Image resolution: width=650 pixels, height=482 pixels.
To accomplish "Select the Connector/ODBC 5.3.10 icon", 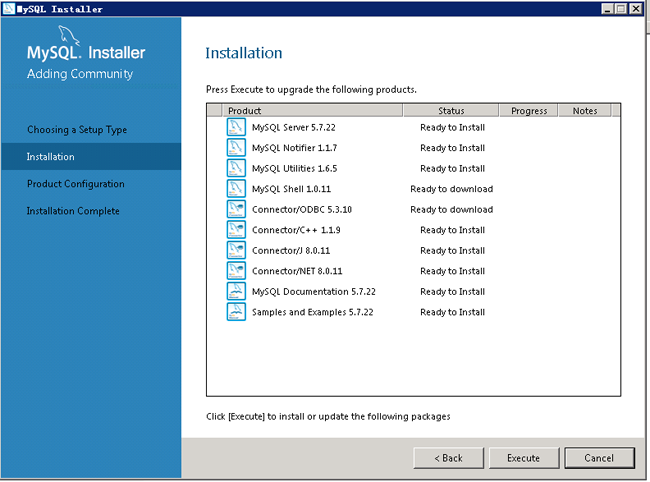I will [236, 209].
